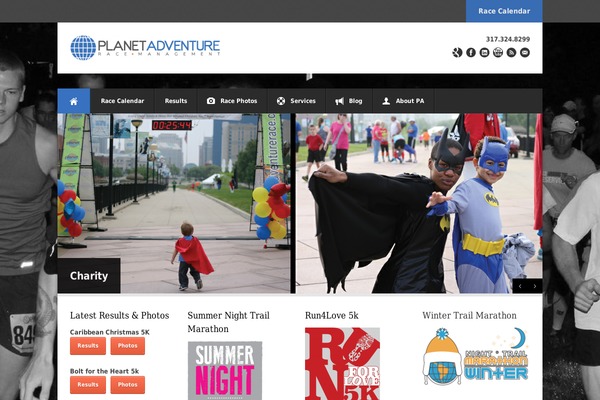The height and width of the screenshot is (400, 600).
Task: View Photos for Caribbean Christmas 5K
Action: (x=127, y=346)
